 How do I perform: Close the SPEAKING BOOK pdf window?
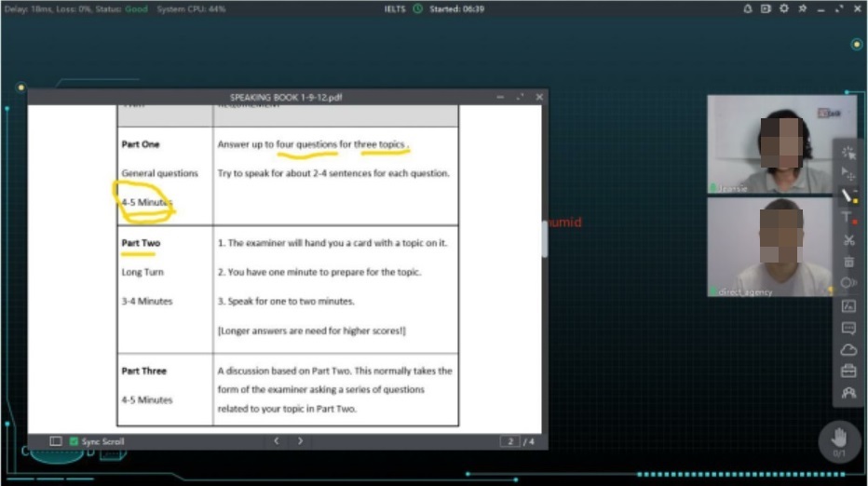(x=539, y=97)
